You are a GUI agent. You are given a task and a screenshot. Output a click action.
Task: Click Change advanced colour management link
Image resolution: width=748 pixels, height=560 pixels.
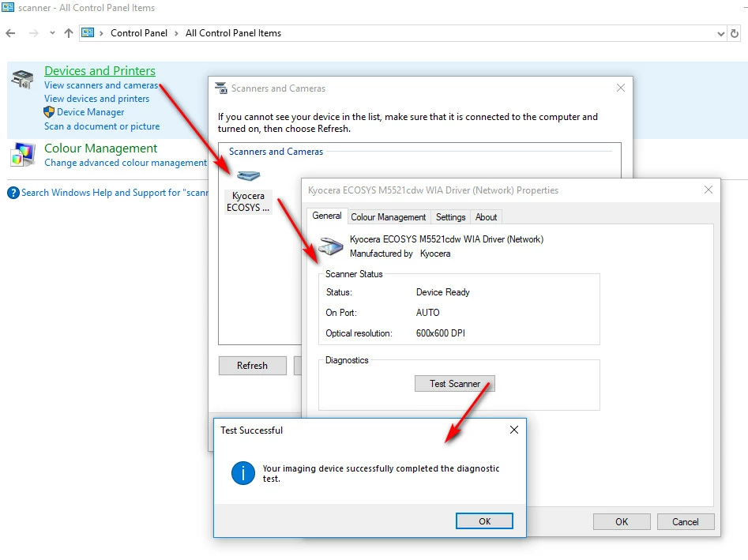(x=126, y=163)
